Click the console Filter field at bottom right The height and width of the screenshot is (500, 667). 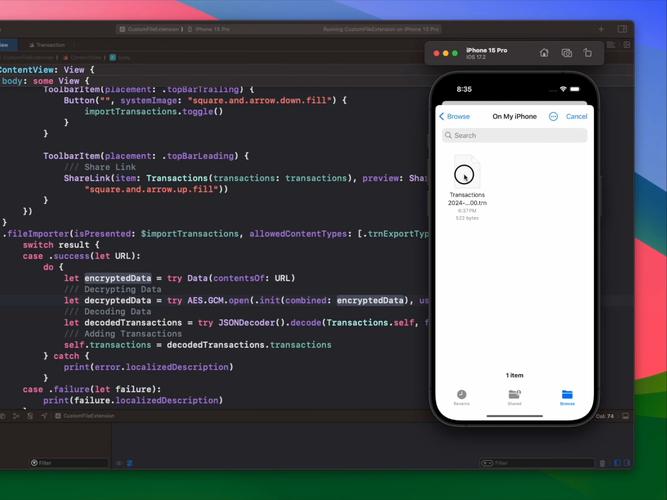[x=540, y=463]
